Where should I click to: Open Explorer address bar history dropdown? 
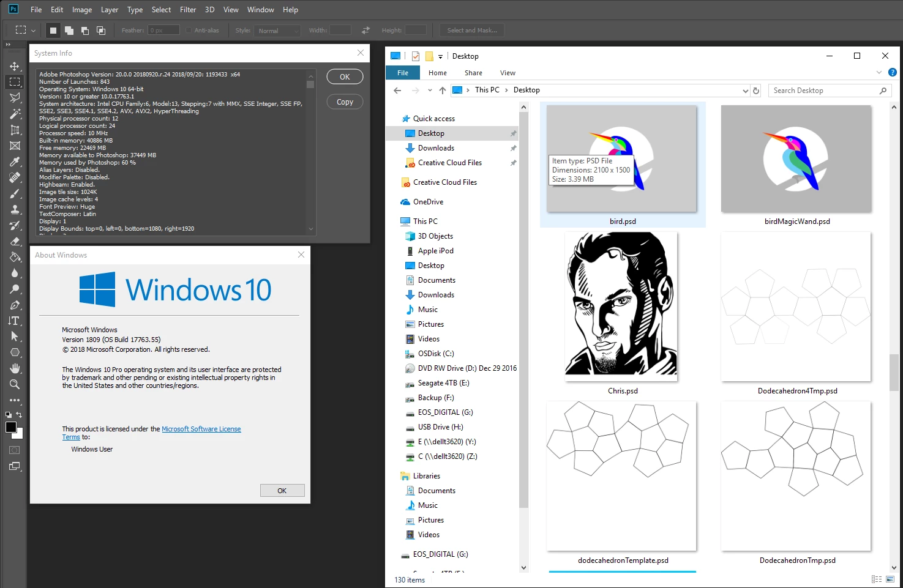(745, 91)
